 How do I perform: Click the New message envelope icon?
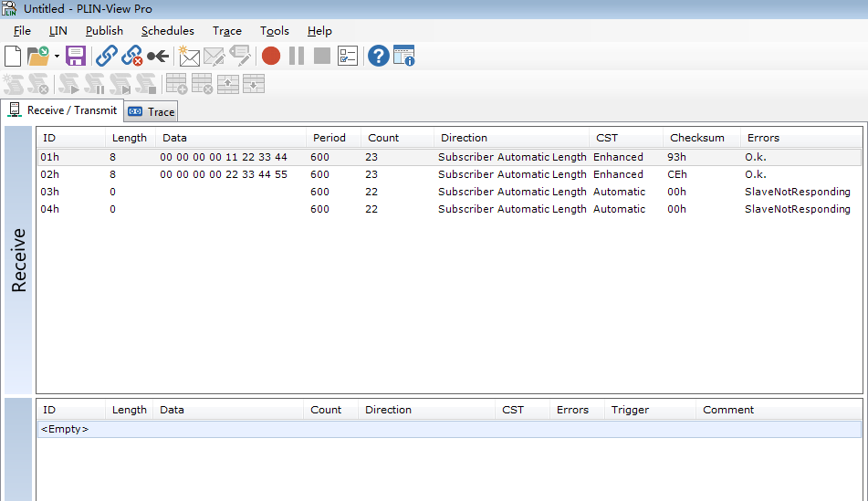pyautogui.click(x=189, y=57)
